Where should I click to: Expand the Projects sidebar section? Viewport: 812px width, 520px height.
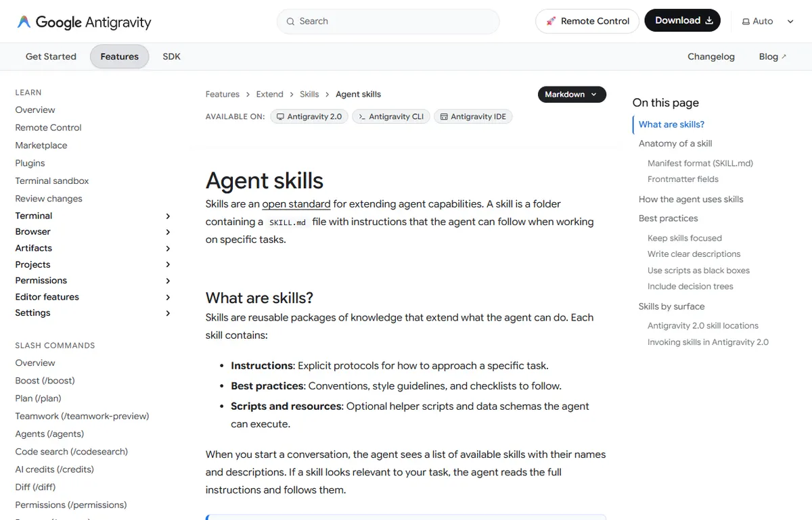click(x=168, y=264)
